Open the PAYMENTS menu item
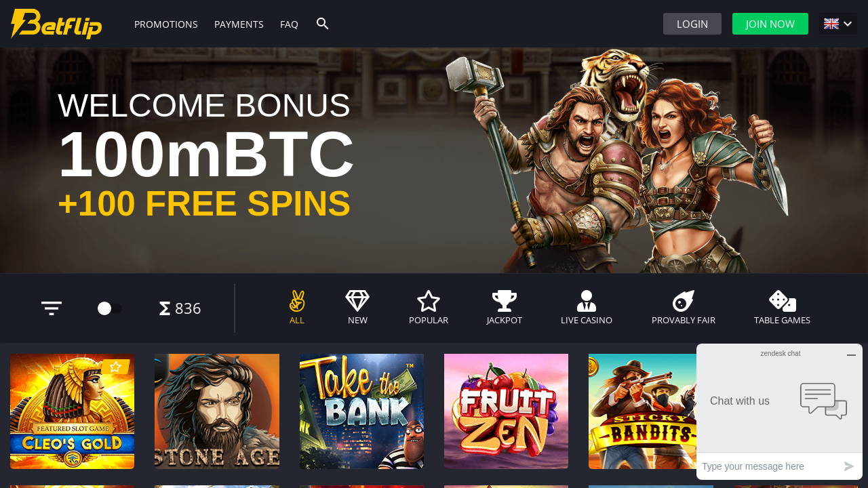The width and height of the screenshot is (868, 488). (239, 24)
